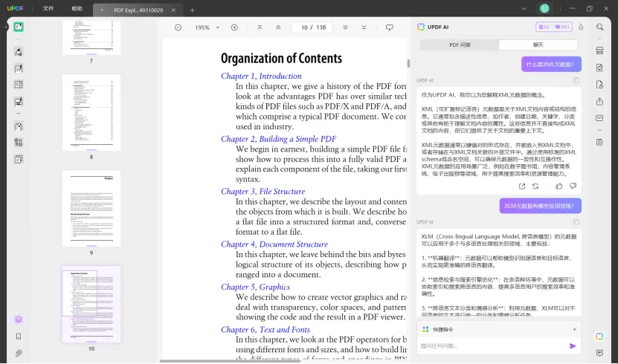Image resolution: width=618 pixels, height=364 pixels.
Task: Switch to 聊天 chat mode
Action: tap(538, 45)
